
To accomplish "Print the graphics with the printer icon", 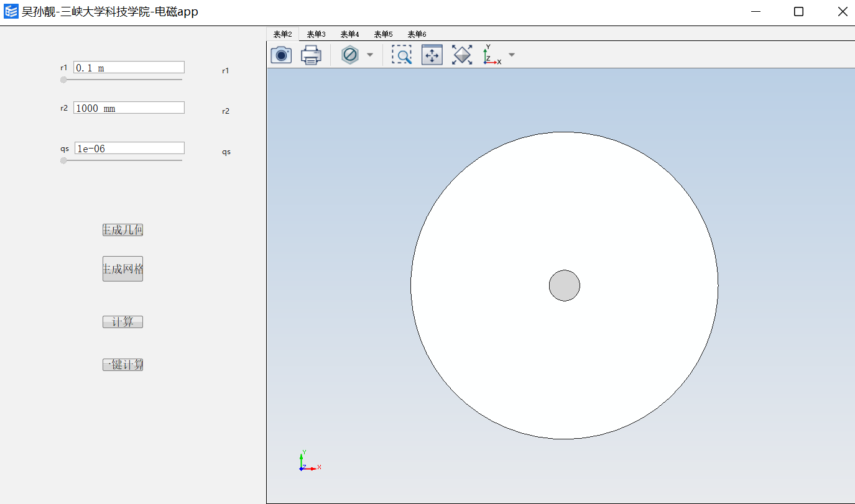I will tap(311, 55).
